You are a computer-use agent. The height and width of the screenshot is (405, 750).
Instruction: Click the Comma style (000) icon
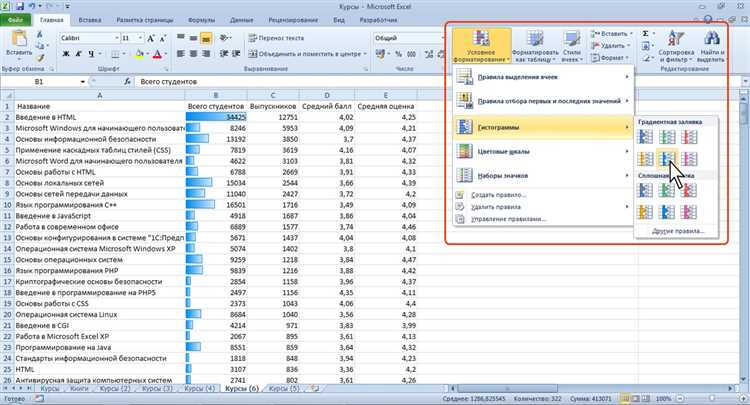[411, 54]
